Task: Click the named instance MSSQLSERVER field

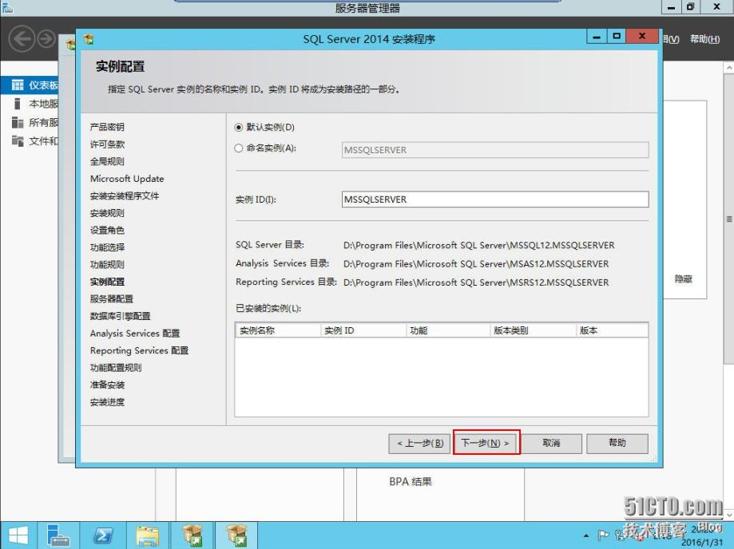Action: click(x=495, y=150)
